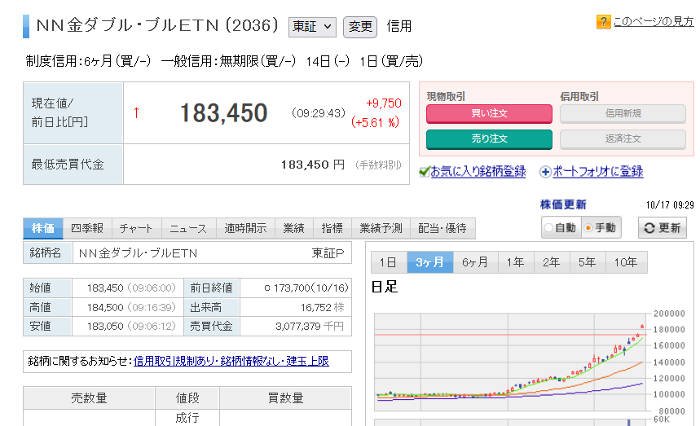Switch to the 四季報 tab
This screenshot has height=426, width=700.
(88, 228)
